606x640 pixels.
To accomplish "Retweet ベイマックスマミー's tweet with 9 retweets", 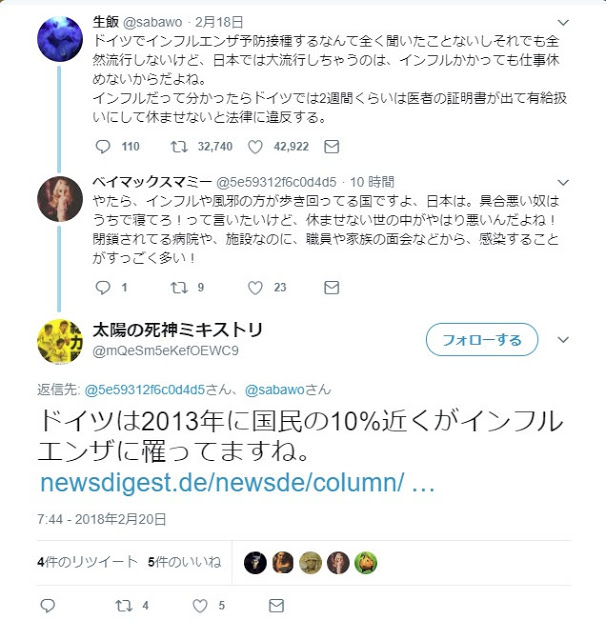I will [x=179, y=288].
